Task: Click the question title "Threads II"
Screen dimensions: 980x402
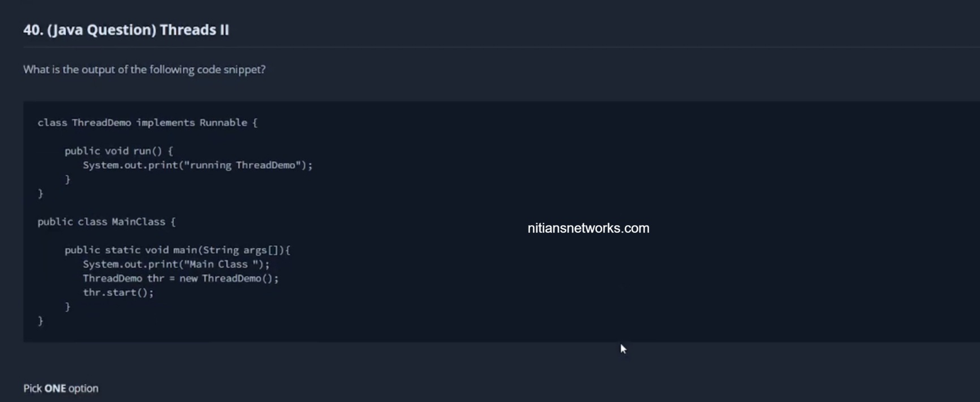Action: coord(194,30)
